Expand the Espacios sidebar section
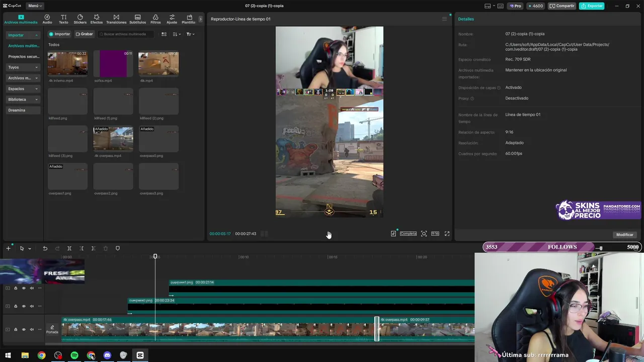The width and height of the screenshot is (644, 362). point(23,88)
